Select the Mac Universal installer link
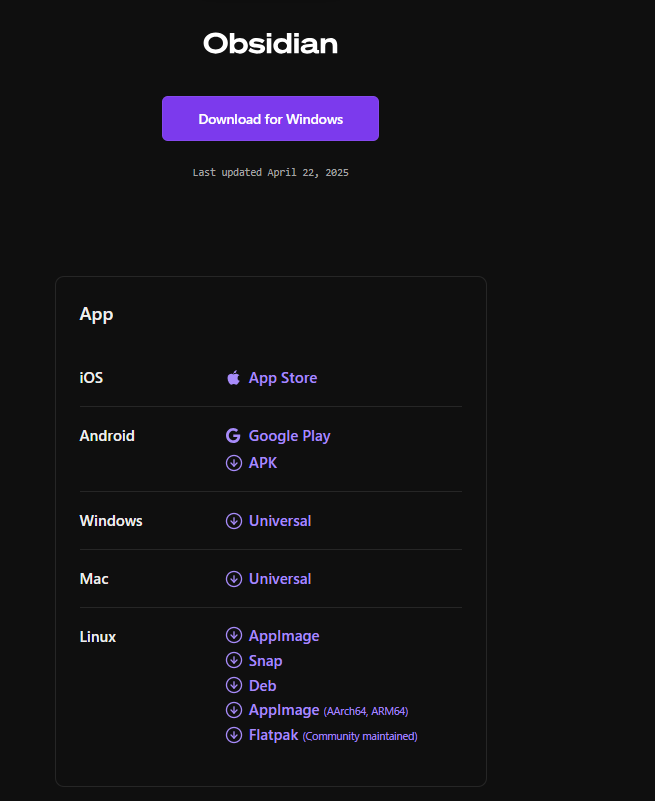655x801 pixels. [x=280, y=579]
